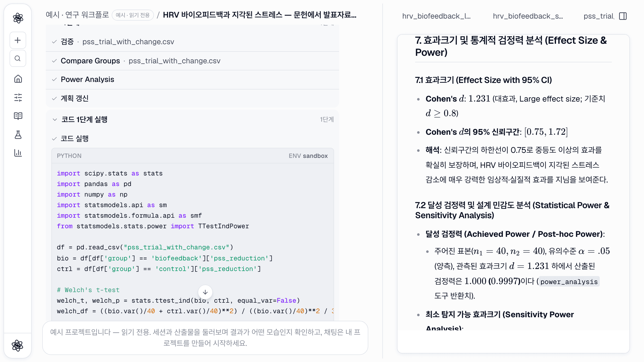Click the HRV 바이오피드백 session title

coord(260,15)
